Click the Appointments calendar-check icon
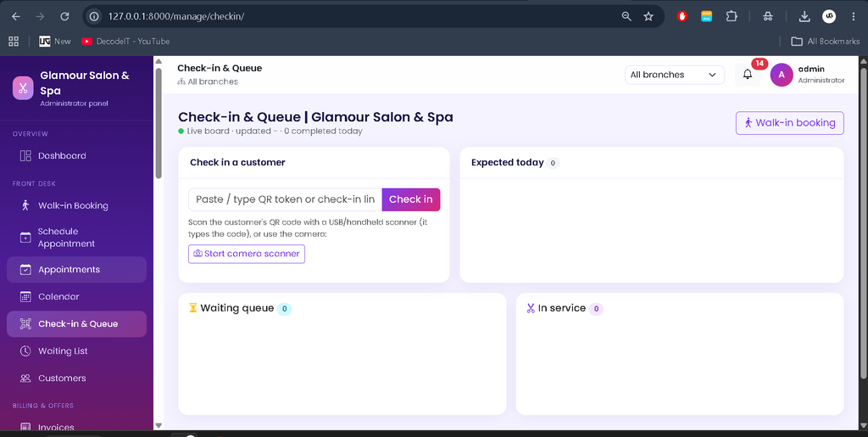This screenshot has height=437, width=868. coord(25,270)
